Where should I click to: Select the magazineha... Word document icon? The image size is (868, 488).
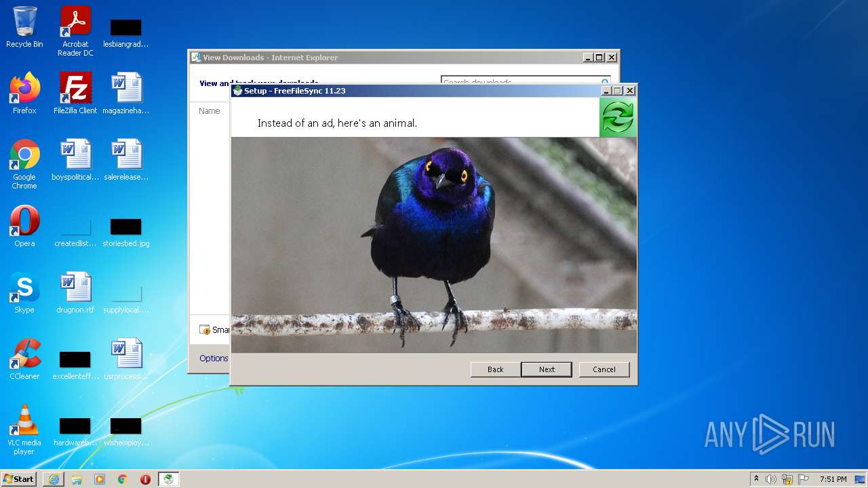point(126,94)
